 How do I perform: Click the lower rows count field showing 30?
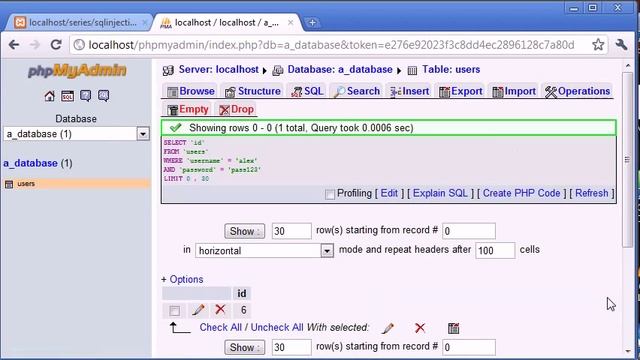(291, 347)
